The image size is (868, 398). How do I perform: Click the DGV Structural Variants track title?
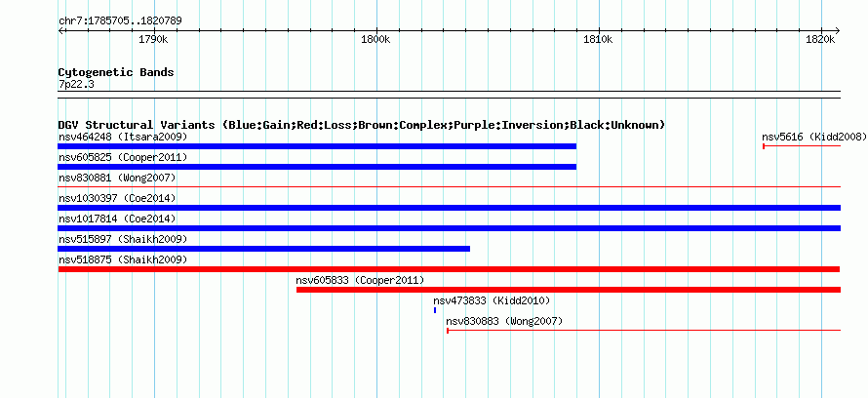361,125
